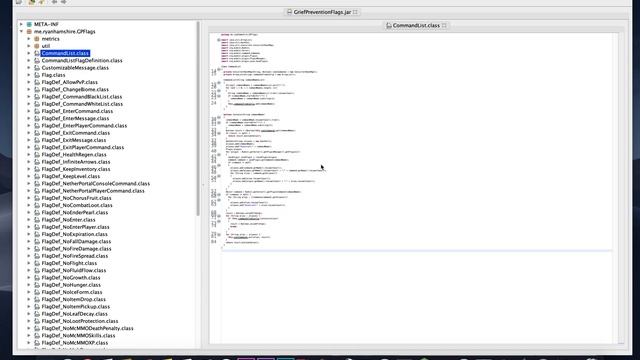The image size is (640, 360).
Task: Expand the FlagDef_NetherPortalPlayerCommand.class node
Action: pyautogui.click(x=29, y=191)
